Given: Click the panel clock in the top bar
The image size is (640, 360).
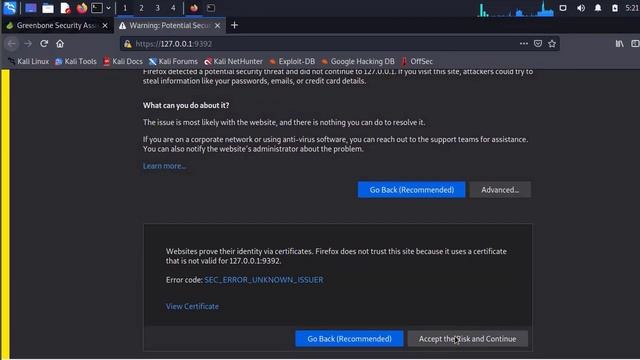Looking at the screenshot, I should tap(632, 8).
